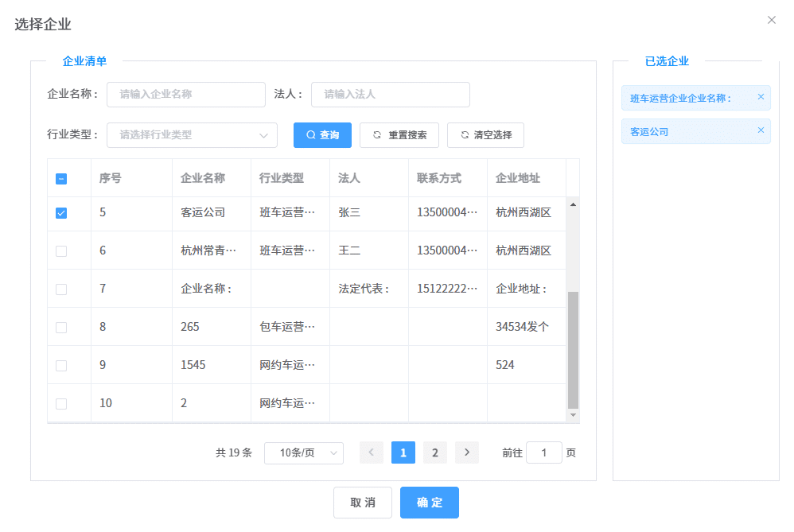794x532 pixels.
Task: Toggle the select-all header checkbox
Action: tap(62, 177)
